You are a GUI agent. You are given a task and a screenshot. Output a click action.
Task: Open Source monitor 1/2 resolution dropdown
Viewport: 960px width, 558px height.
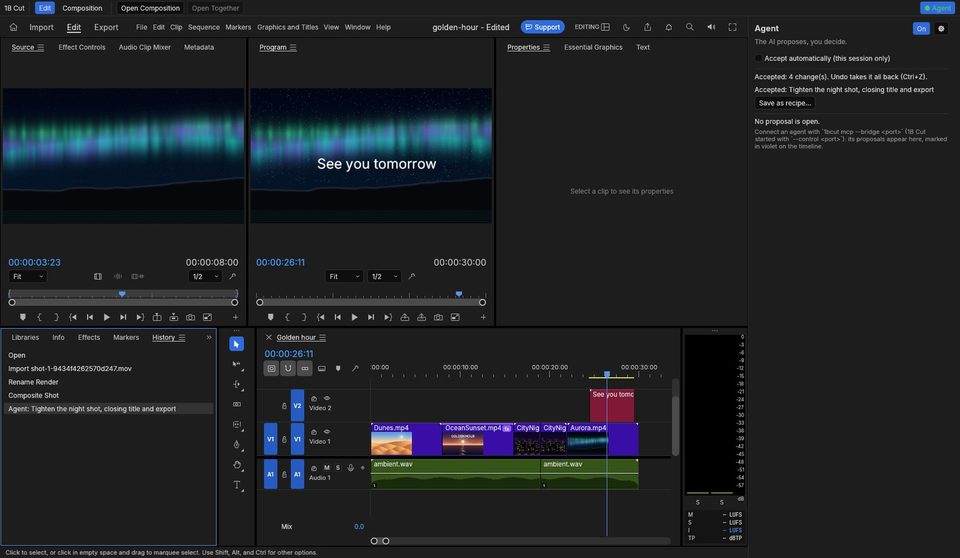(205, 276)
